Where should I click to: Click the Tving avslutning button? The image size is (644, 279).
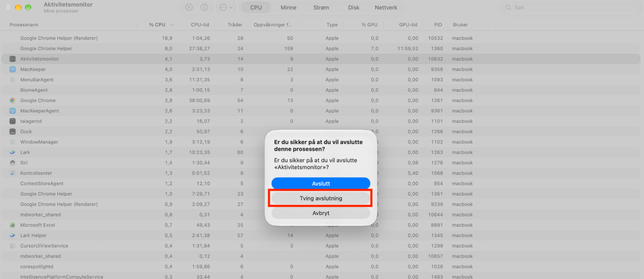tap(321, 198)
